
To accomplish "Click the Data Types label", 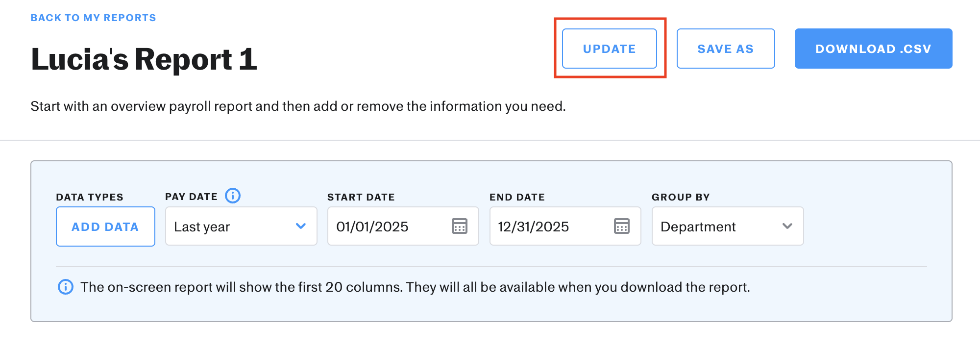I will [x=90, y=197].
